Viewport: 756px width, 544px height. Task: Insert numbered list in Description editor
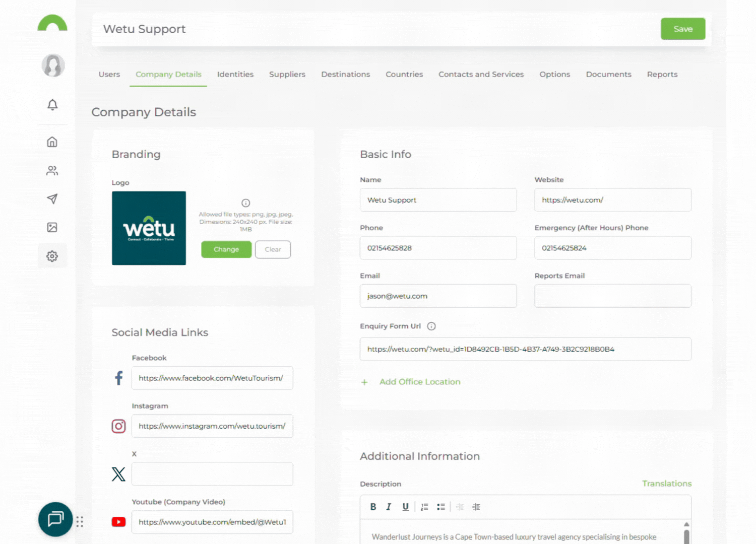click(x=424, y=507)
